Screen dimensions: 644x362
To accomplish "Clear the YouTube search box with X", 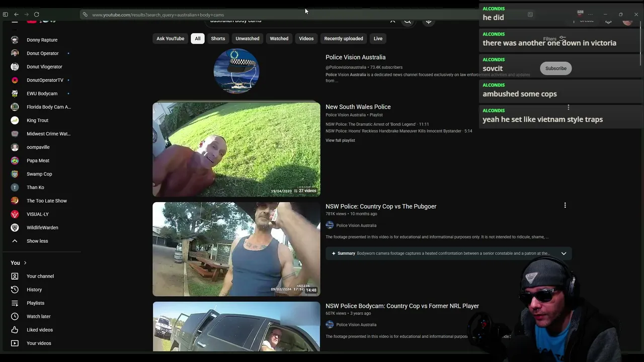I will coord(392,21).
